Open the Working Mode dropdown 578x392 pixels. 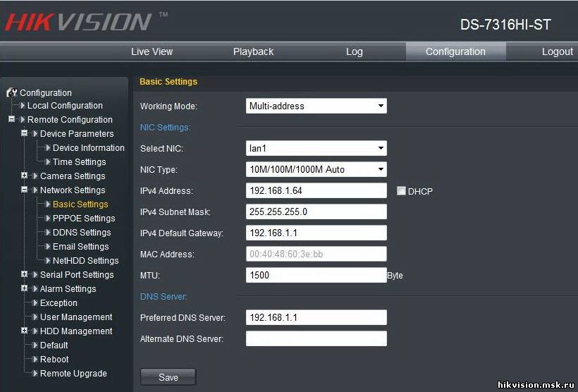tap(316, 106)
